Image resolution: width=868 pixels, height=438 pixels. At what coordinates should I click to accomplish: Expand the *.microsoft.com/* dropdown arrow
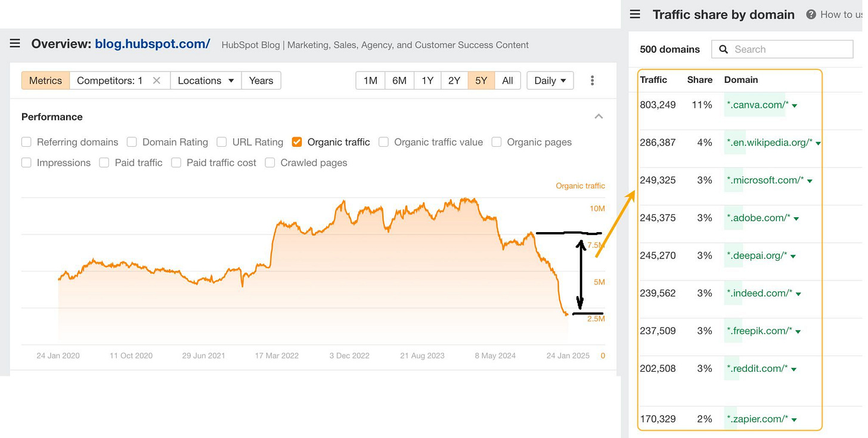pyautogui.click(x=810, y=181)
